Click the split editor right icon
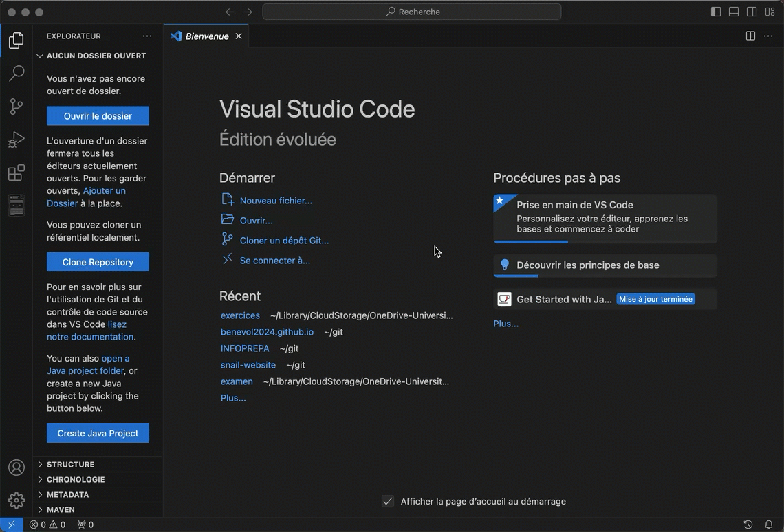The height and width of the screenshot is (532, 784). [x=750, y=36]
